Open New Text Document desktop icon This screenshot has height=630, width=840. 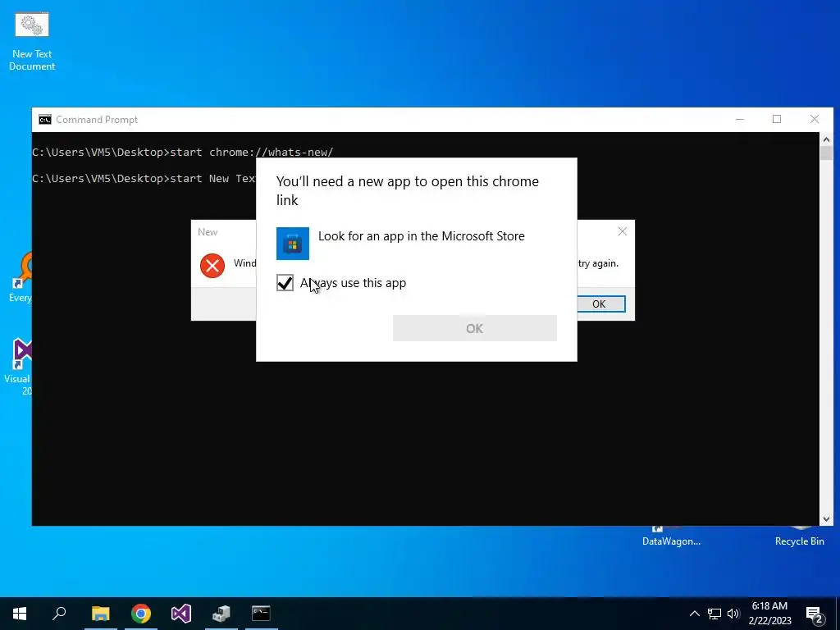32,41
